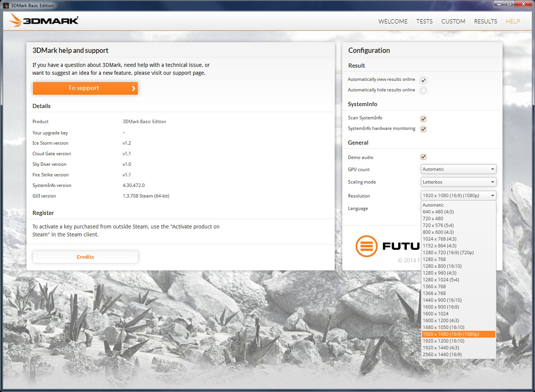This screenshot has width=535, height=392.
Task: Select the HELP tab
Action: click(x=513, y=21)
